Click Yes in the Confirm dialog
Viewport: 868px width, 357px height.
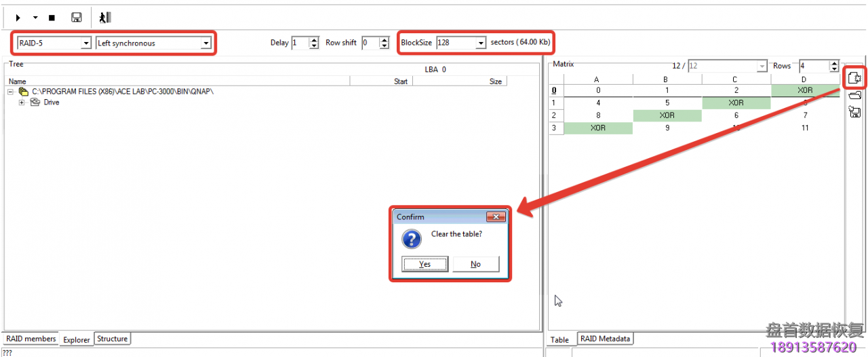425,264
